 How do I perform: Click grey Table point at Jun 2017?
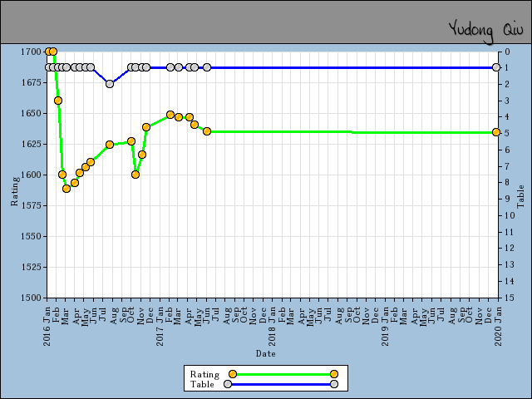(207, 67)
